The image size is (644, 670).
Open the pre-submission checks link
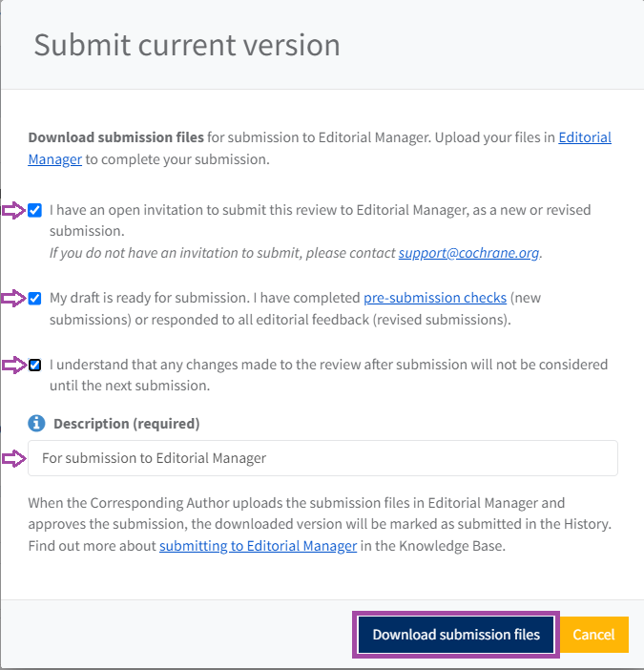434,298
